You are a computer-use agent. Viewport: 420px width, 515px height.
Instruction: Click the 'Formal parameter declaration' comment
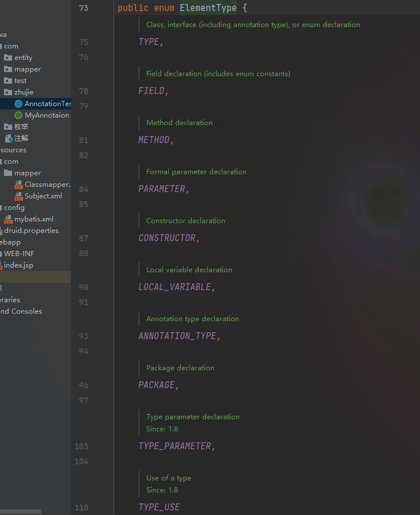click(196, 172)
